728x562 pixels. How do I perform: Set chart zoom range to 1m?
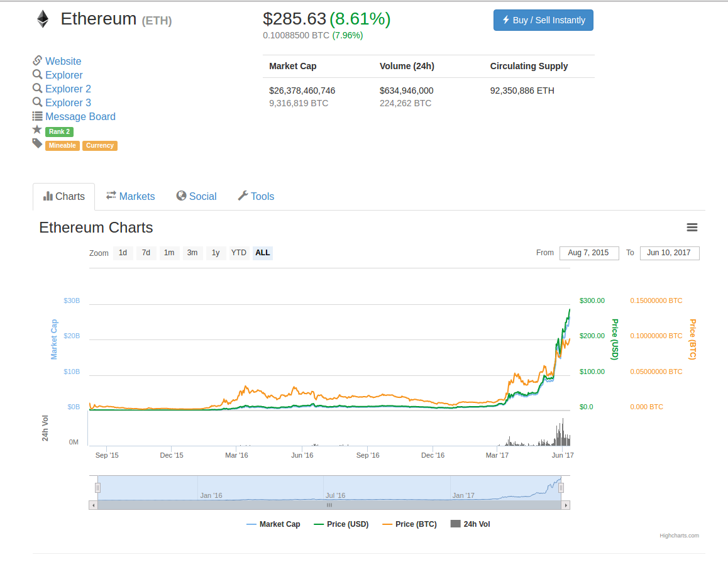coord(169,253)
